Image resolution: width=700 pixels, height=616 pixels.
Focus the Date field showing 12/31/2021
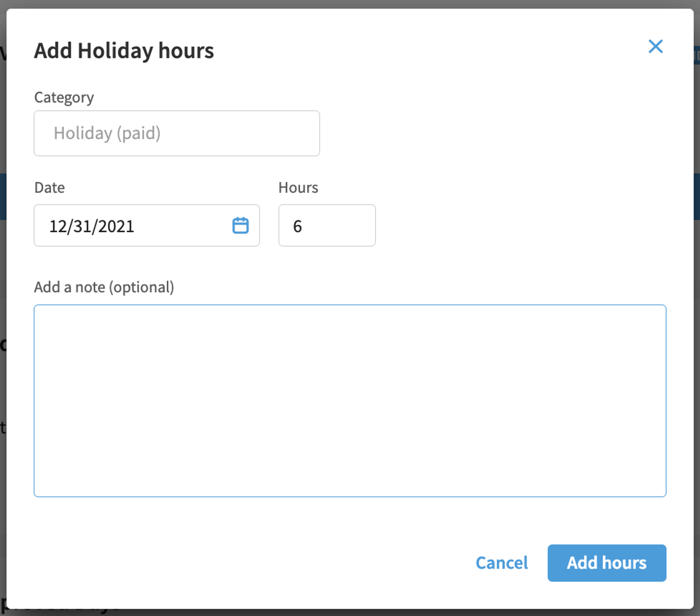coord(147,225)
